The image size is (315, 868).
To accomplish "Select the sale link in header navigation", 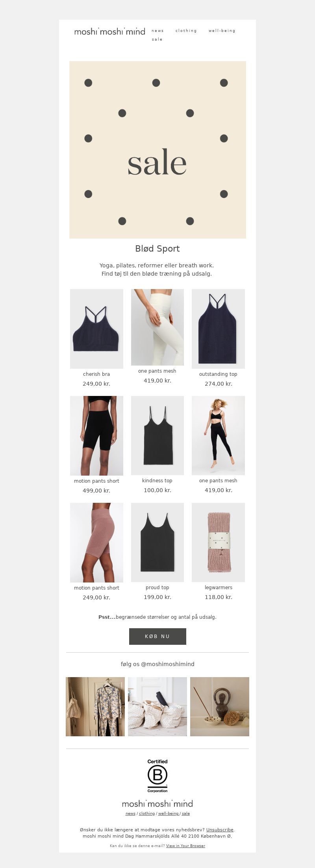I will (157, 39).
